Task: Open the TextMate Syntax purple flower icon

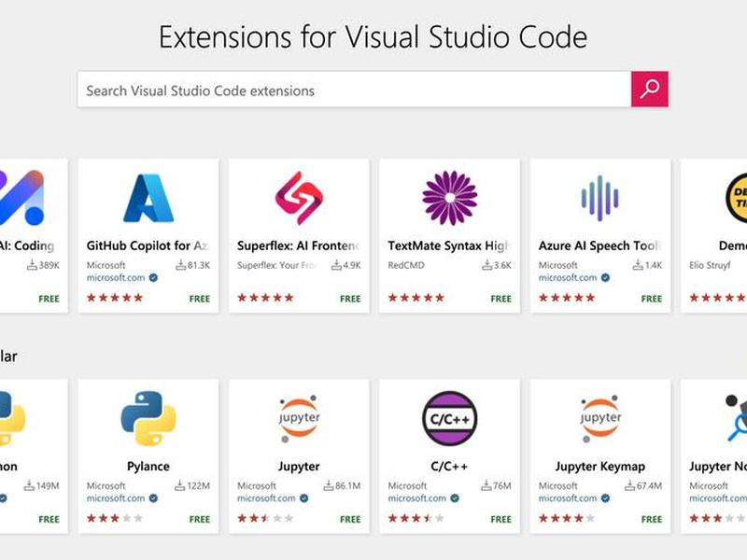Action: (449, 198)
